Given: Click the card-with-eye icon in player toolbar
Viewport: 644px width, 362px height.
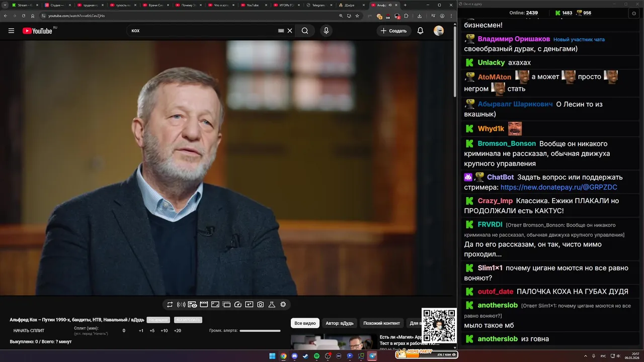Looking at the screenshot, I should click(192, 305).
